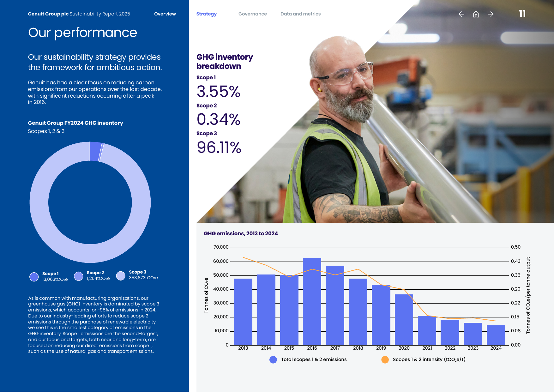Click the Scope 1 legend swatch
Image resolution: width=554 pixels, height=392 pixels.
34,277
